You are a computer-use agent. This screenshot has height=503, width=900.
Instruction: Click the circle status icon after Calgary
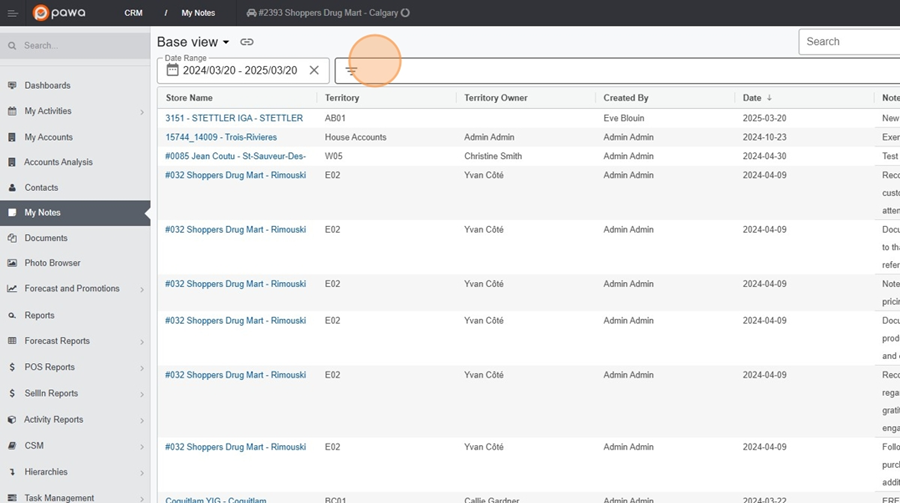point(405,13)
